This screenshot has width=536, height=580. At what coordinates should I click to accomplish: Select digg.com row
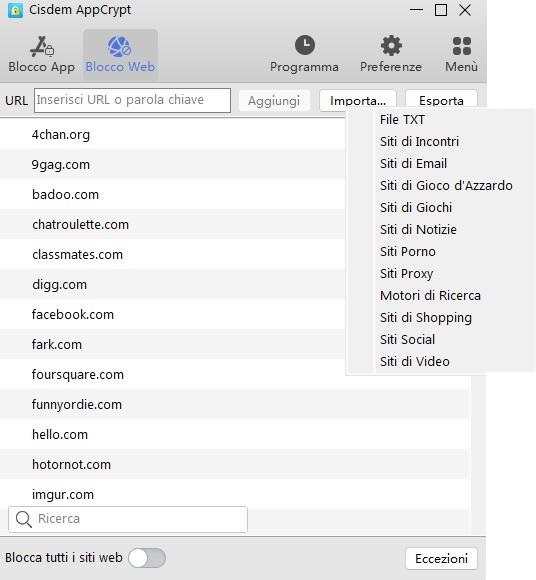click(x=172, y=284)
